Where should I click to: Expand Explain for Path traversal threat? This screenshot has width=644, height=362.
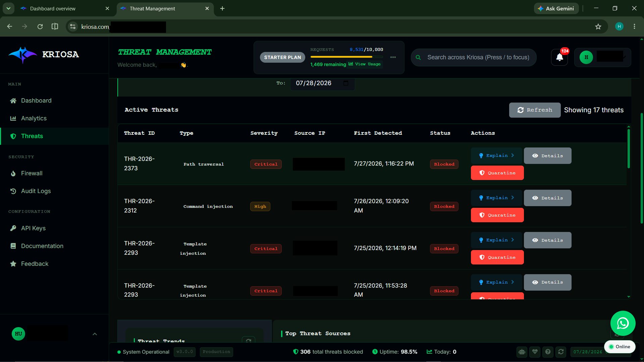pyautogui.click(x=496, y=156)
